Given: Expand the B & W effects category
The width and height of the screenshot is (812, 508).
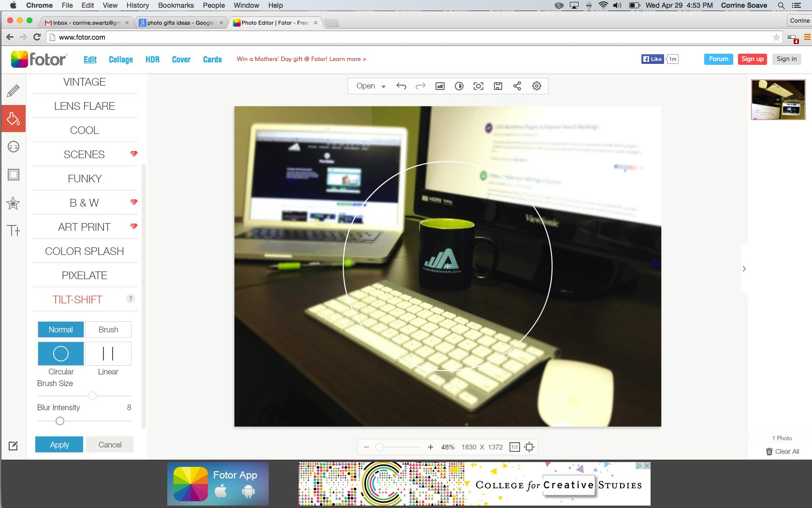Looking at the screenshot, I should [85, 203].
